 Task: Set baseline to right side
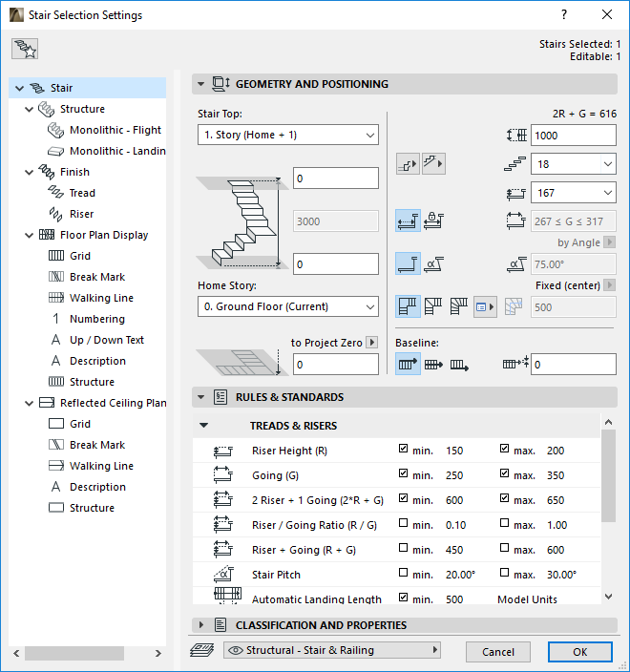click(x=459, y=364)
